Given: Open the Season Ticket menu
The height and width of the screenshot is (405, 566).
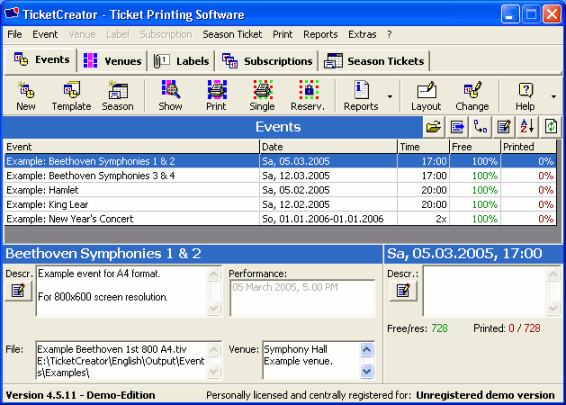Looking at the screenshot, I should click(232, 35).
